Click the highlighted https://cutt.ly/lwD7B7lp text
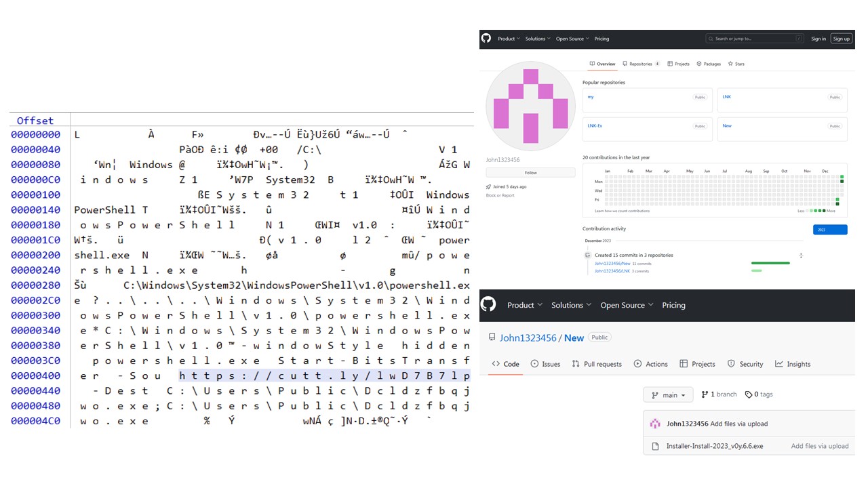 [x=325, y=375]
